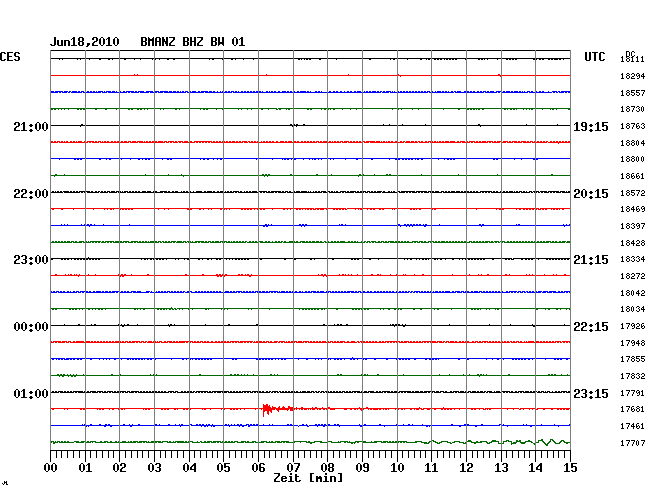Pick the DC value "17791"

(633, 393)
